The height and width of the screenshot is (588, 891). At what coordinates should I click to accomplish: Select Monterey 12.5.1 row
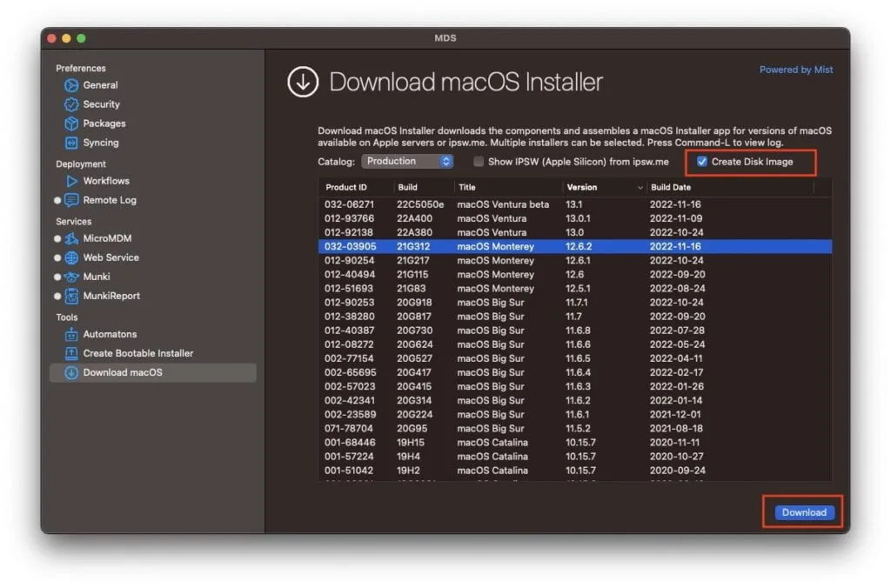point(574,289)
